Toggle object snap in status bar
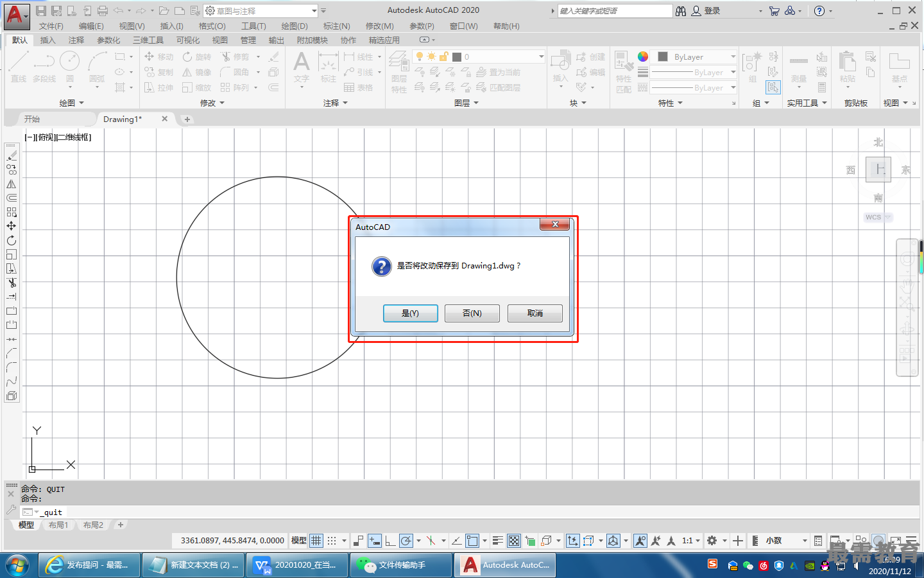The image size is (924, 578). tap(472, 541)
